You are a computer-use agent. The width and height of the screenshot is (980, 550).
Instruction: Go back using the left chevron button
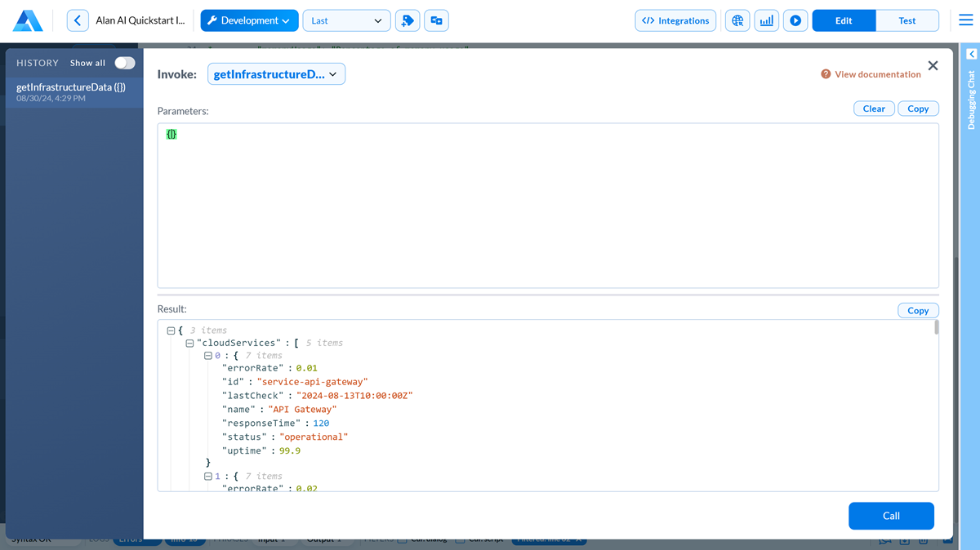tap(78, 21)
